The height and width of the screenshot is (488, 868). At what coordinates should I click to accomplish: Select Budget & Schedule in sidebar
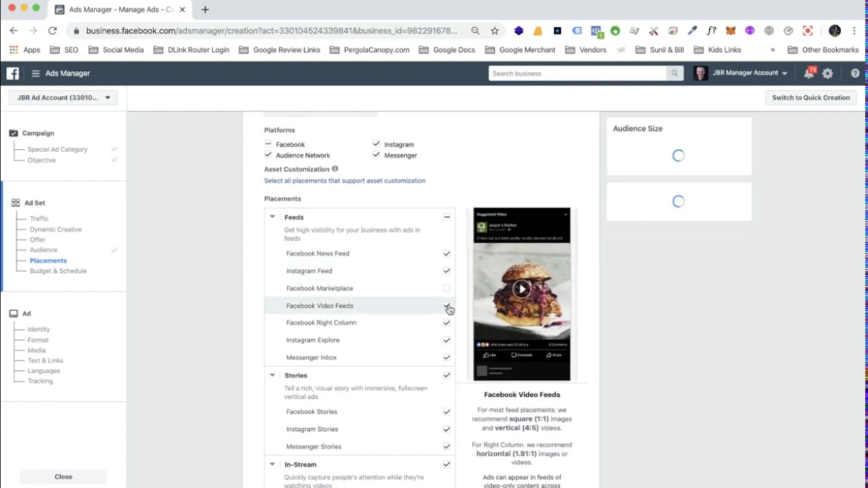pyautogui.click(x=58, y=271)
